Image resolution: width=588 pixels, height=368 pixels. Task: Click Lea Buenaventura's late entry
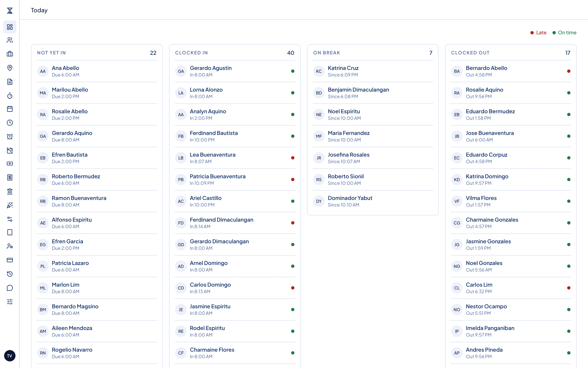coord(235,158)
